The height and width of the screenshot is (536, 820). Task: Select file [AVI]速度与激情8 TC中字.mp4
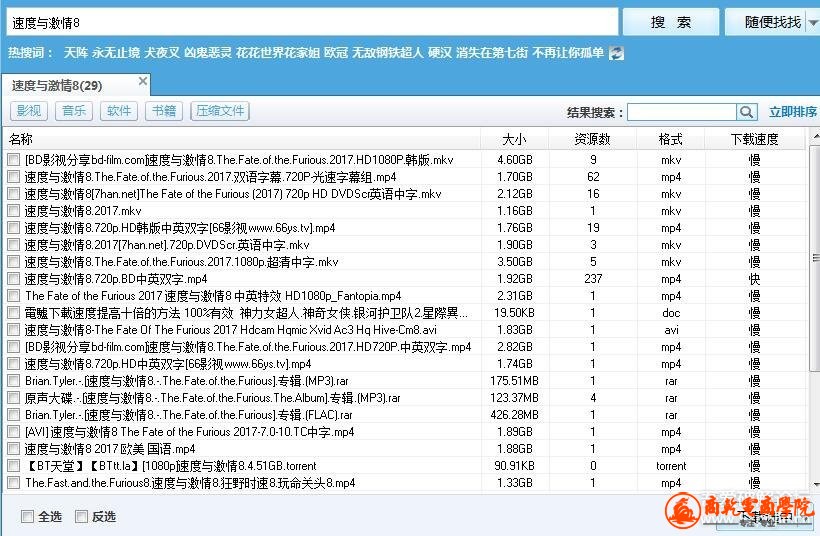(x=189, y=432)
